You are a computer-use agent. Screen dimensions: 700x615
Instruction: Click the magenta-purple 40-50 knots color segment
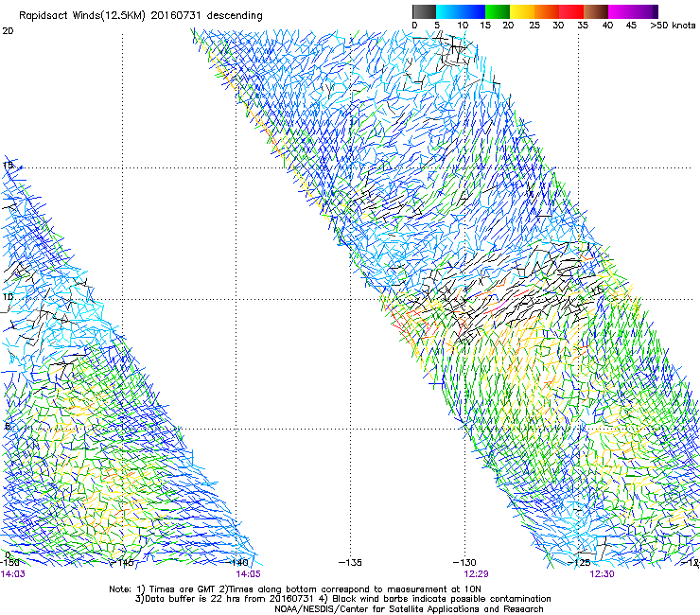[x=633, y=11]
